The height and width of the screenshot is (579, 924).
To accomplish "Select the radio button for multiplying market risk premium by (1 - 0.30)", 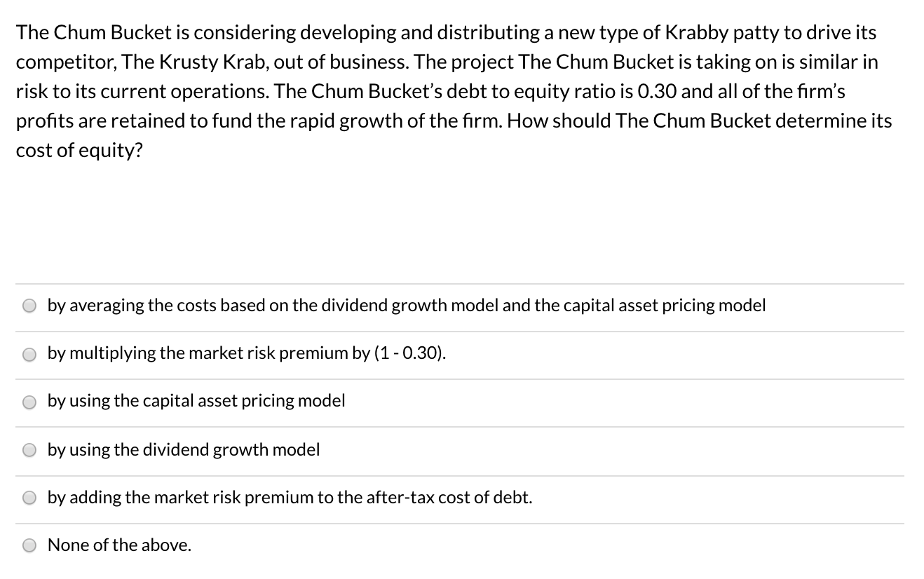I will pos(29,354).
